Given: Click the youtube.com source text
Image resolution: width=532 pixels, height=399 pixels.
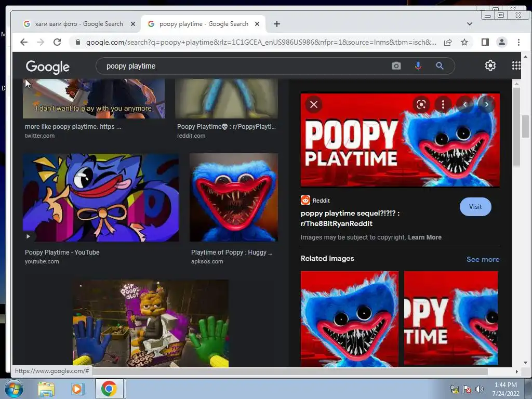Looking at the screenshot, I should tap(42, 261).
